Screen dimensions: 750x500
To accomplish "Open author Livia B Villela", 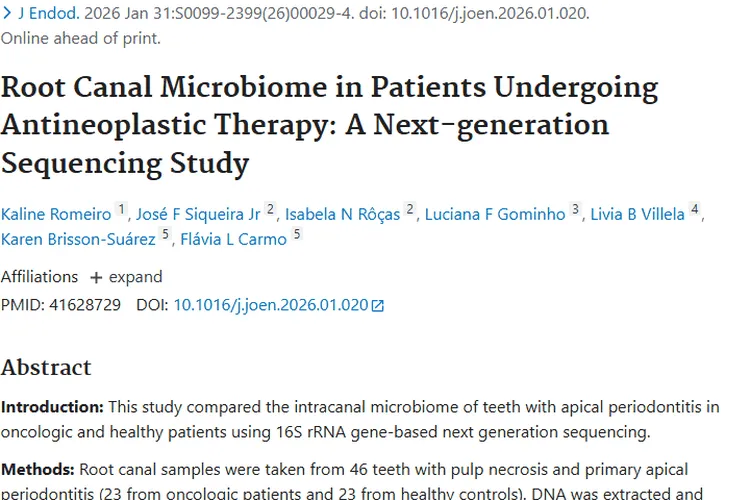I will [637, 214].
